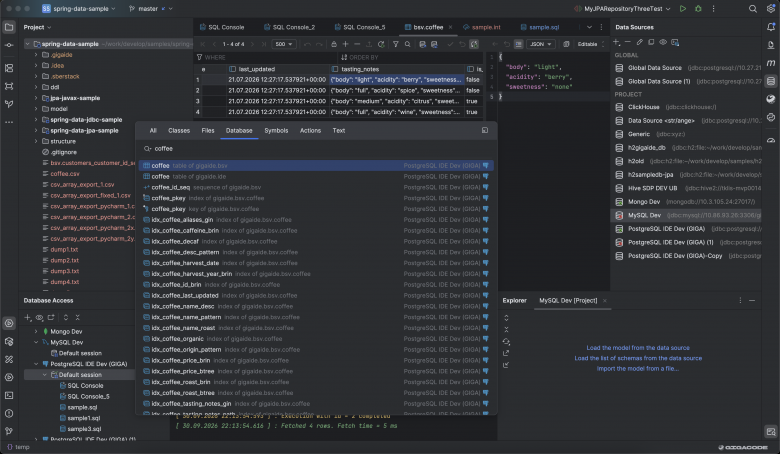Screen dimensions: 780x454
Task: Collapse all in Database Access toolbar
Action: coord(78,317)
